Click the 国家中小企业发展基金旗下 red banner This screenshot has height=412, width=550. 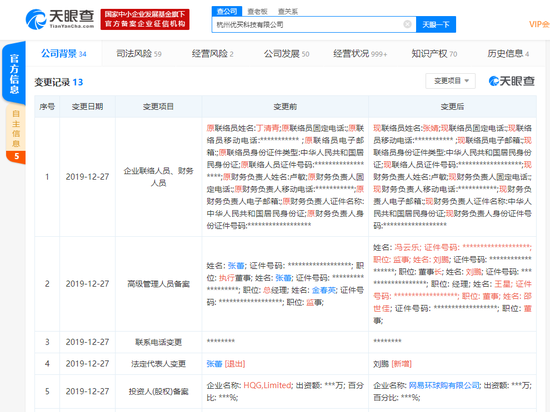(x=145, y=19)
